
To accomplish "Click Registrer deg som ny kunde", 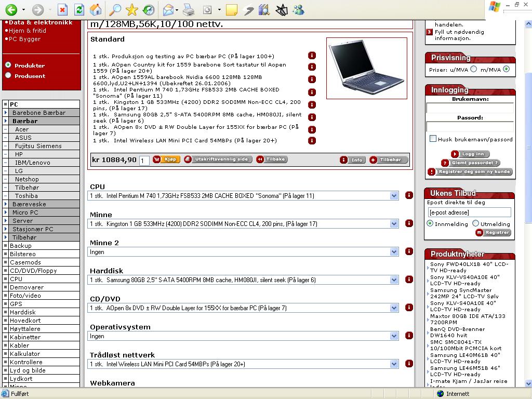I will click(470, 171).
